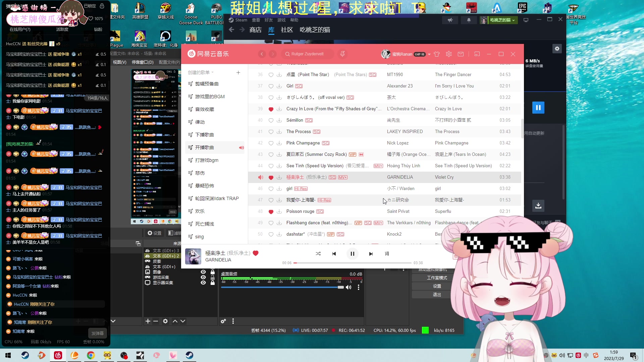Viewport: 644px width, 362px height.
Task: Toggle visibility of 游戏采集 source in OBS
Action: pos(203,277)
